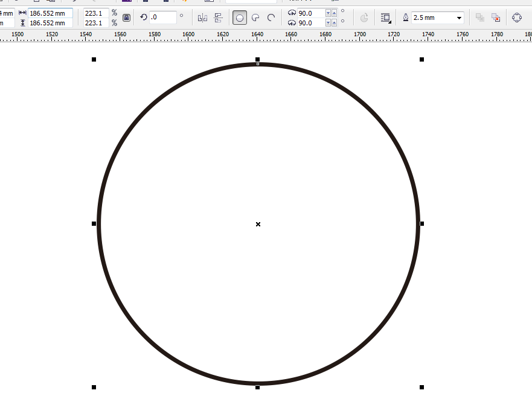The width and height of the screenshot is (532, 396).
Task: Click the object height arrows icon
Action: (23, 23)
